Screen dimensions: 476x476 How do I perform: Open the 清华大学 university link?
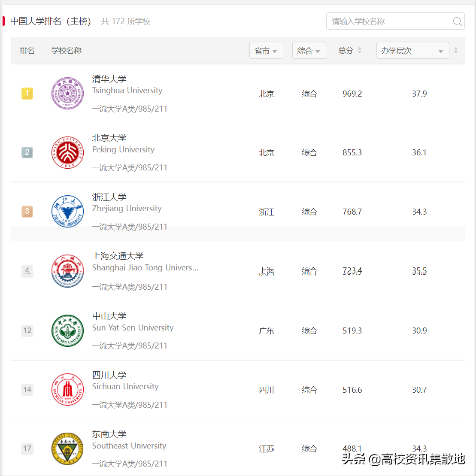tap(109, 79)
